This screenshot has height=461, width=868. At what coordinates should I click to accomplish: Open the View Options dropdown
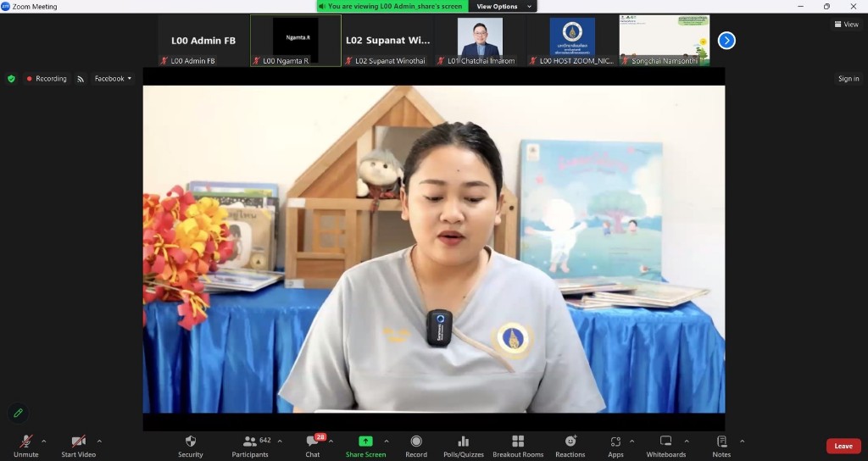tap(504, 7)
